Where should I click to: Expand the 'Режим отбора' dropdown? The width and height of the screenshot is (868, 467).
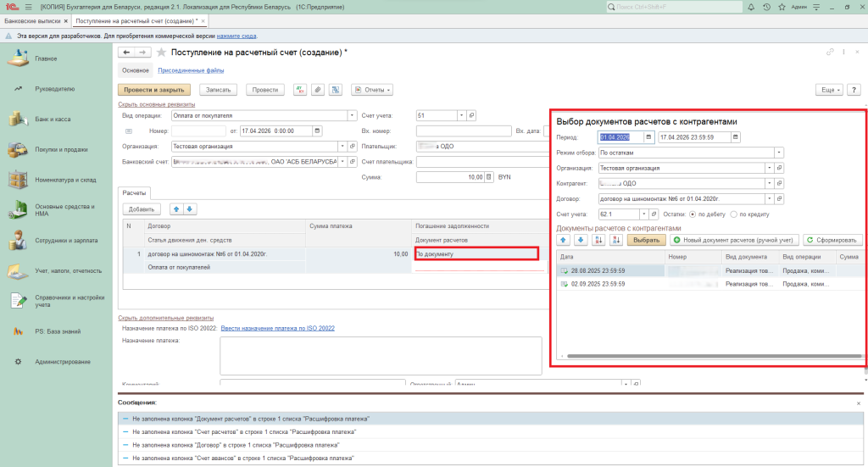777,153
